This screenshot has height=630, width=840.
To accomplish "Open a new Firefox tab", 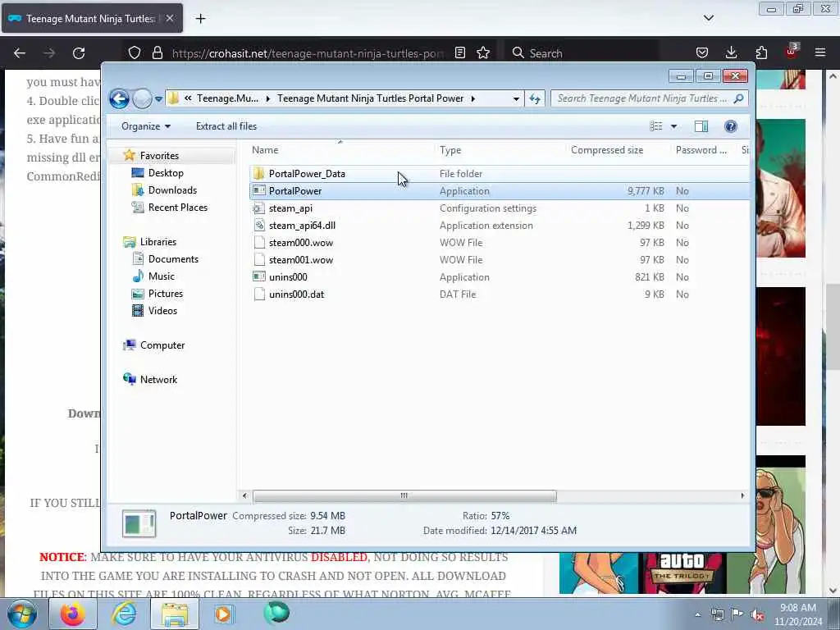I will 200,19.
